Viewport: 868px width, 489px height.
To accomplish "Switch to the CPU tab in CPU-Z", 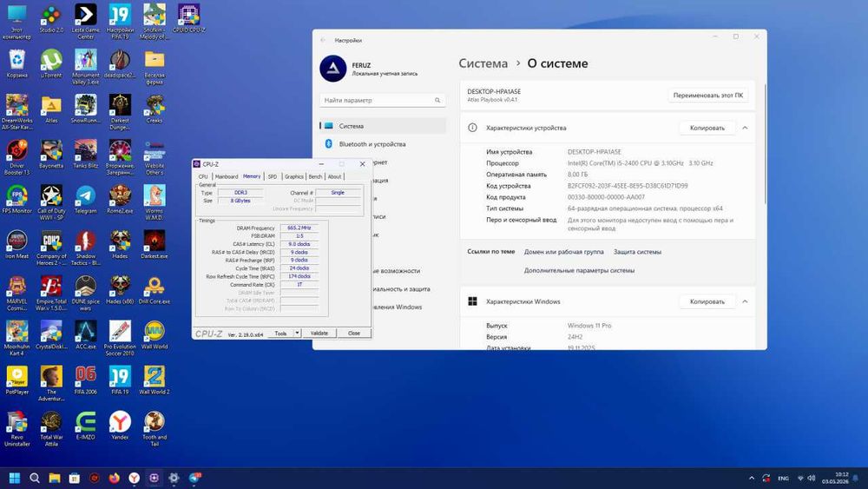I will [x=203, y=176].
